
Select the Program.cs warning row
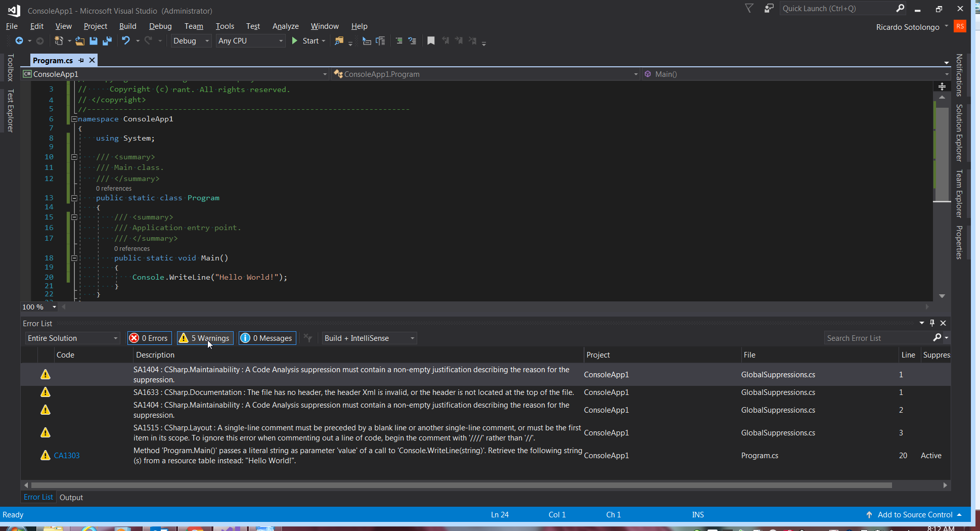[x=485, y=455]
